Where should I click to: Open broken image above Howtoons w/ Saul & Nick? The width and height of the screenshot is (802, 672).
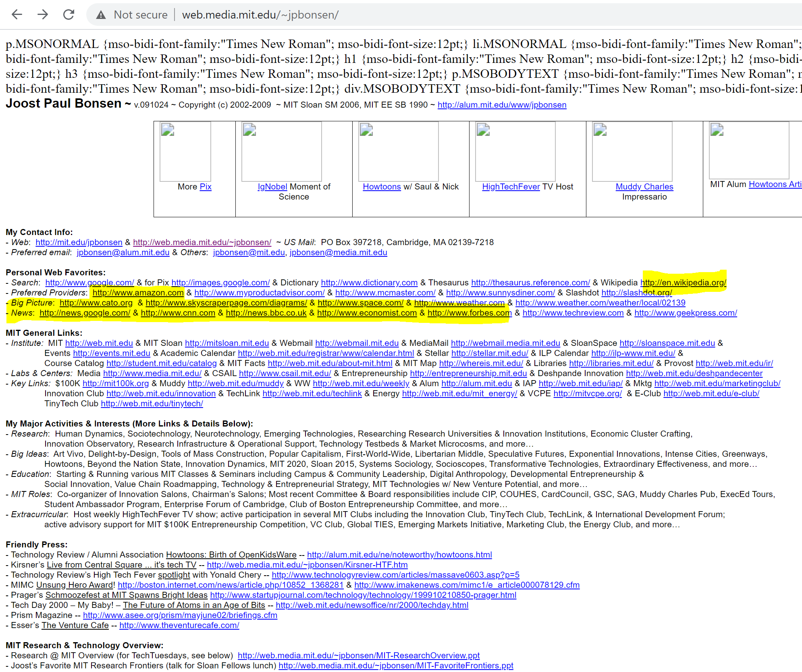pyautogui.click(x=399, y=152)
